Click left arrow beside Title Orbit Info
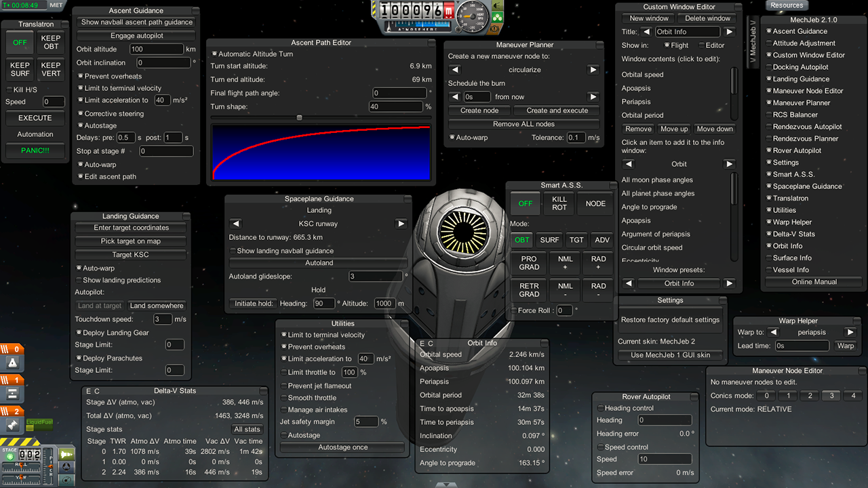Screen dimensions: 868x488 [x=646, y=32]
